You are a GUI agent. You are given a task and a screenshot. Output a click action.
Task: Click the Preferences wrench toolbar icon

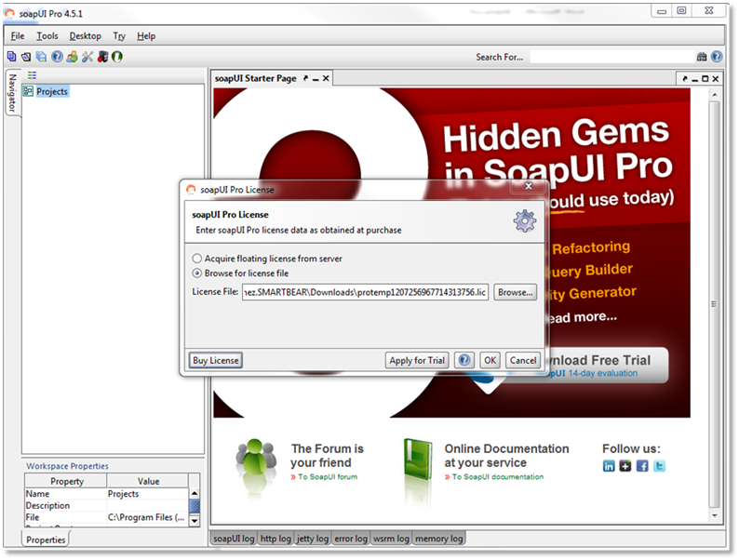tap(87, 57)
